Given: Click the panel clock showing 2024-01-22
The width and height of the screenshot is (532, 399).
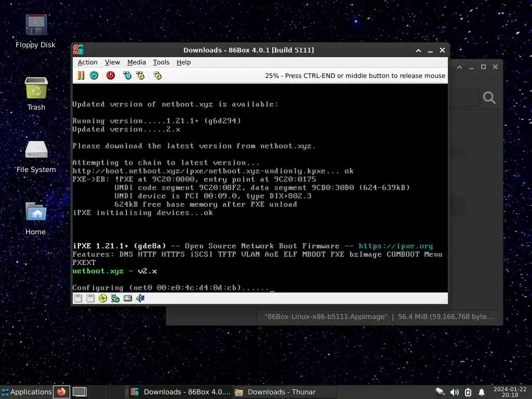Looking at the screenshot, I should pos(510,392).
